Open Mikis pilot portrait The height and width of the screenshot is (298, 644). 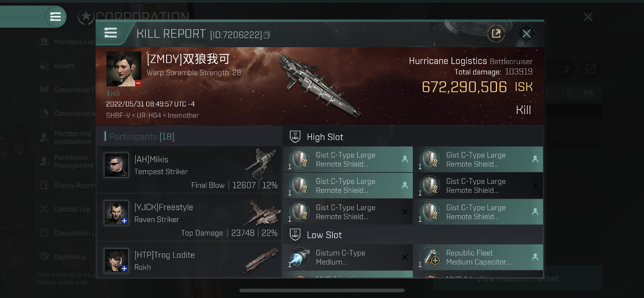(x=116, y=165)
